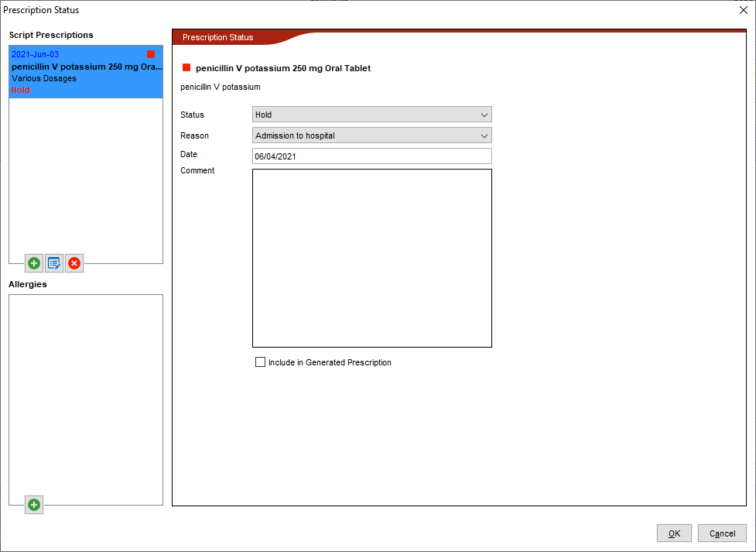
Task: Close the Prescription Status dialog window
Action: pos(744,10)
